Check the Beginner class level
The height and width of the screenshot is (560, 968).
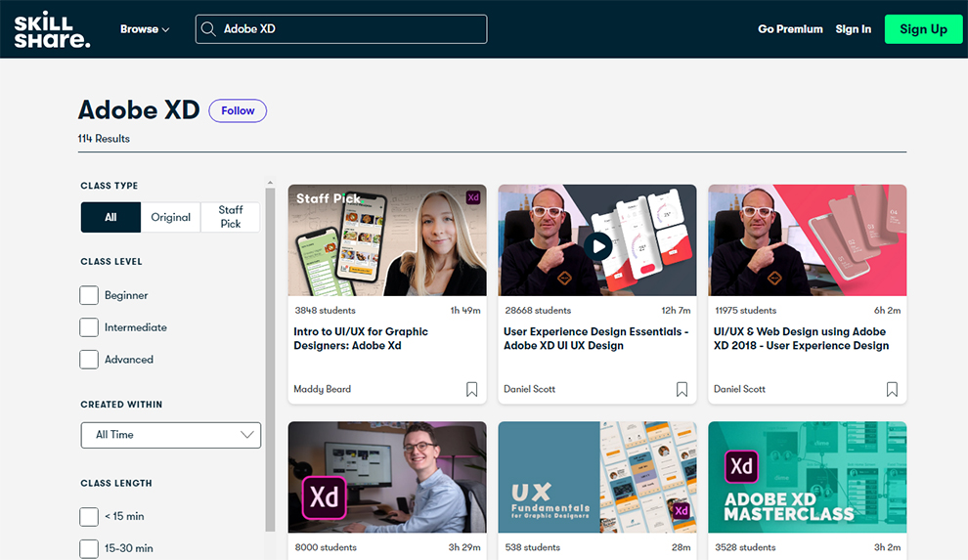click(x=89, y=295)
